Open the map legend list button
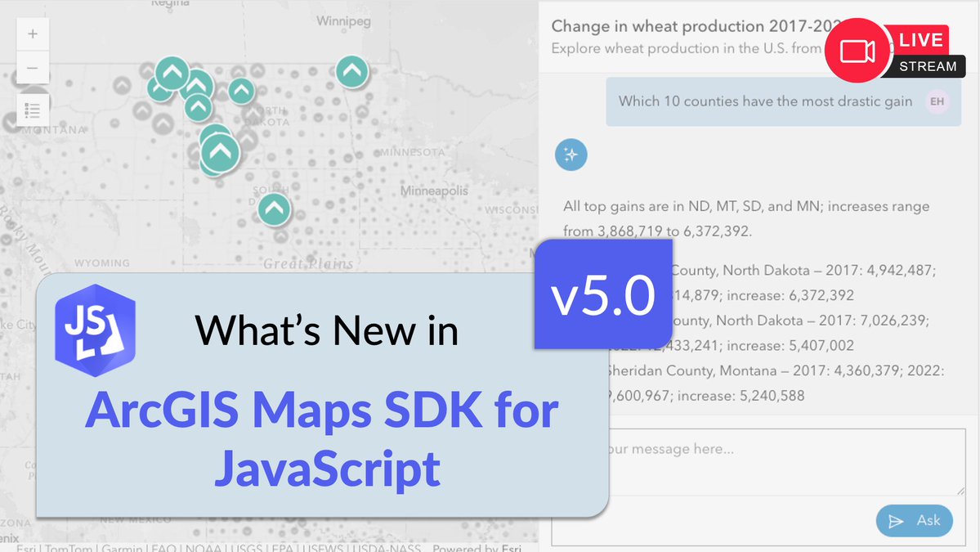The height and width of the screenshot is (552, 980). pyautogui.click(x=33, y=110)
